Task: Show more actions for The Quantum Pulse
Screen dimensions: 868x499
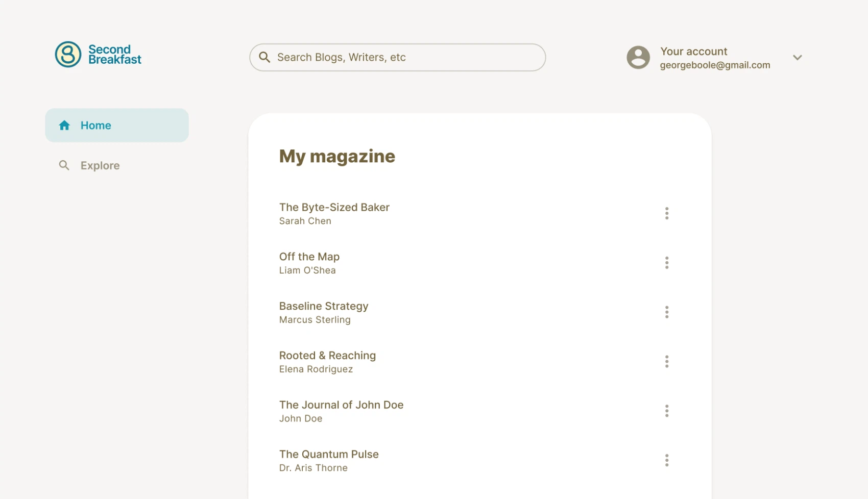Action: tap(666, 460)
